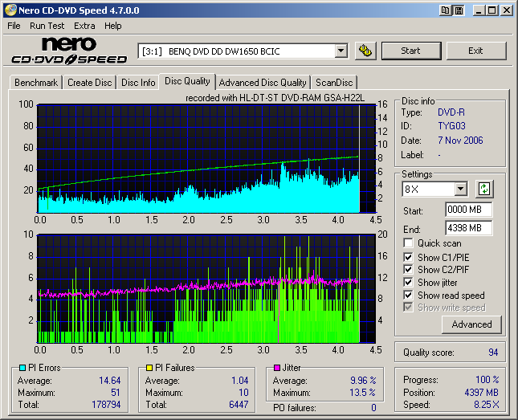Click the refresh speed list icon

tap(484, 189)
